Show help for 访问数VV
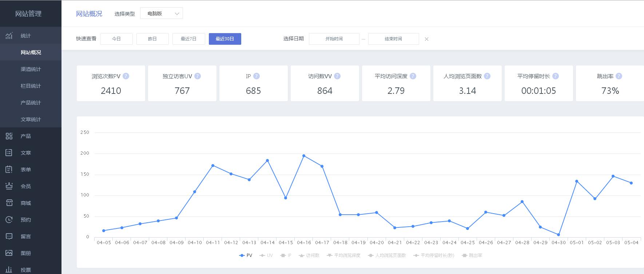Viewport: 644px width, 274px height. (x=337, y=76)
